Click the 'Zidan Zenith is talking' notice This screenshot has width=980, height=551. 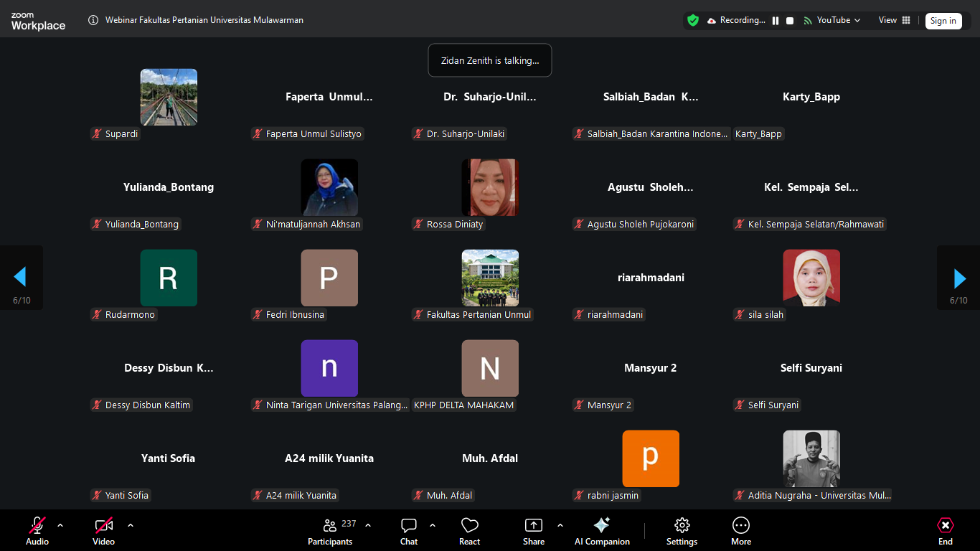[490, 60]
